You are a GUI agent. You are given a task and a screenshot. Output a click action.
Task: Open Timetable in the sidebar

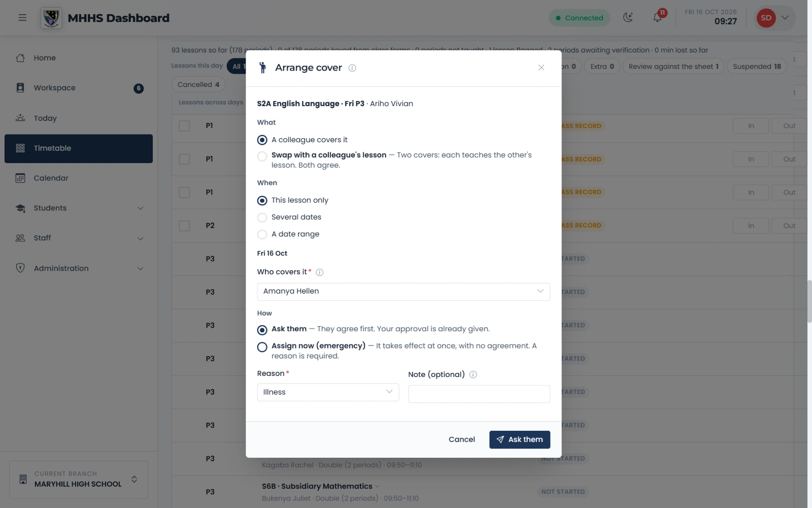[79, 148]
